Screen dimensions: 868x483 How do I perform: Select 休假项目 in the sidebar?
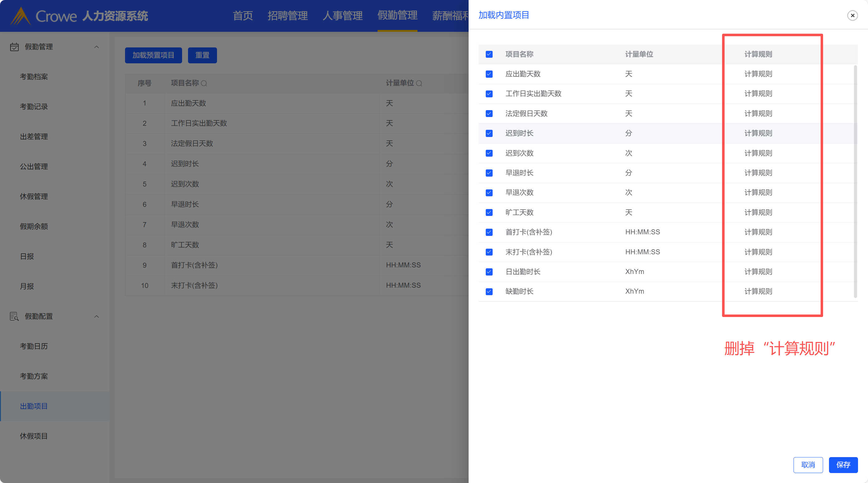(x=34, y=436)
